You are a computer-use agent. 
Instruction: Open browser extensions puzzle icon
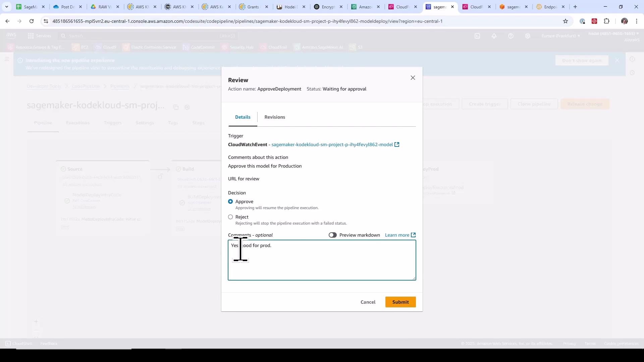[x=606, y=21]
